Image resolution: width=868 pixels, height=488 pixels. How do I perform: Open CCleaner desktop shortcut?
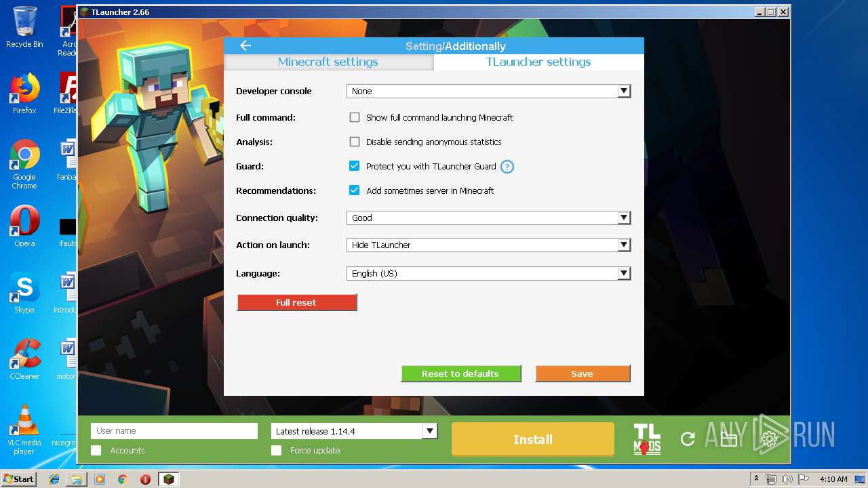(24, 359)
